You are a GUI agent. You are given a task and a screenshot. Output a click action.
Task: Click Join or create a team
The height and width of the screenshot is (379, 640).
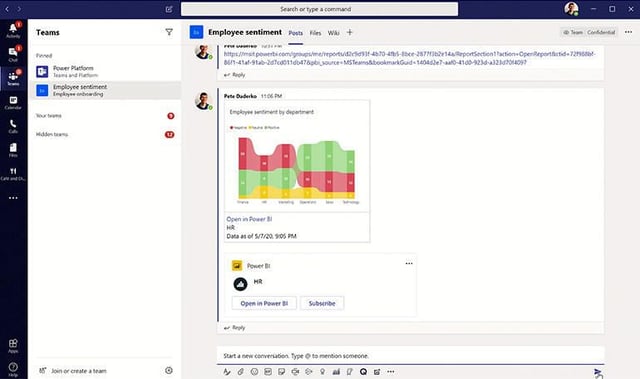click(79, 371)
